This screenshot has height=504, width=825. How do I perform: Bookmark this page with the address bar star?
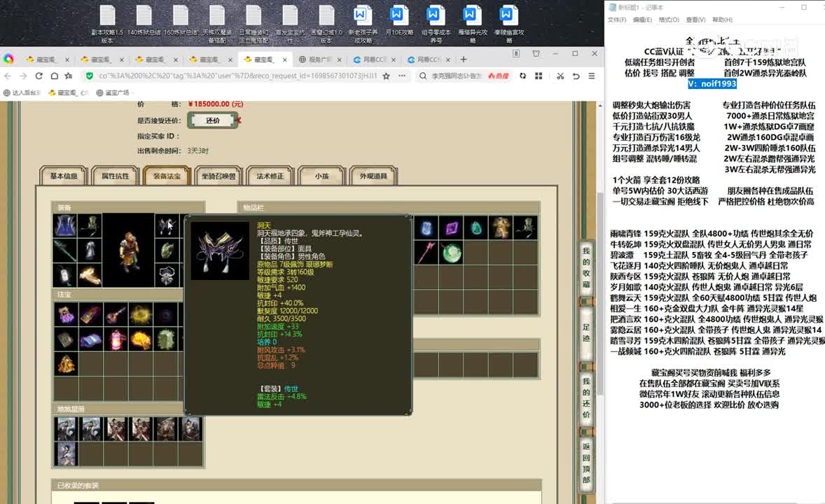[x=386, y=76]
